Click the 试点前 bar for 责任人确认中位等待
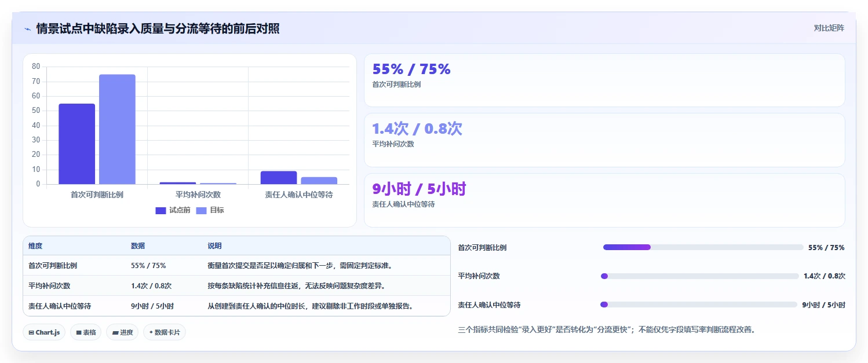The width and height of the screenshot is (868, 363). [x=279, y=178]
